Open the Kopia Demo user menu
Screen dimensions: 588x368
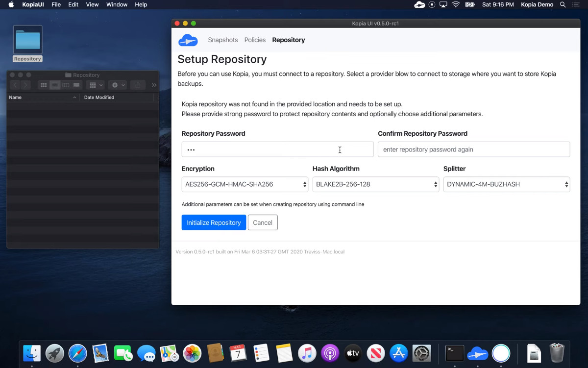click(x=537, y=4)
